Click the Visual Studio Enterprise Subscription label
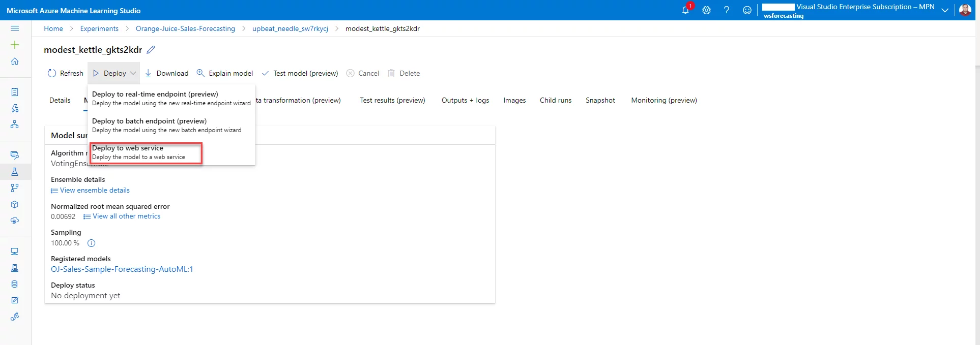This screenshot has width=980, height=345. point(866,7)
